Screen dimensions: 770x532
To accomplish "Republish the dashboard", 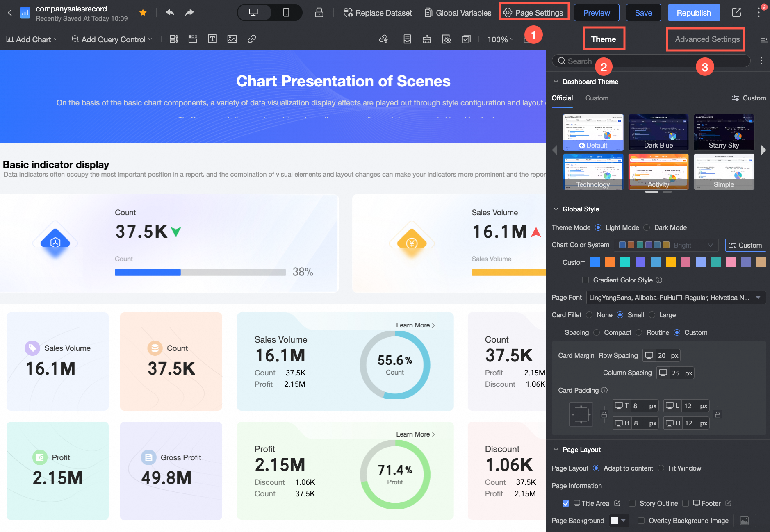I will tap(694, 13).
